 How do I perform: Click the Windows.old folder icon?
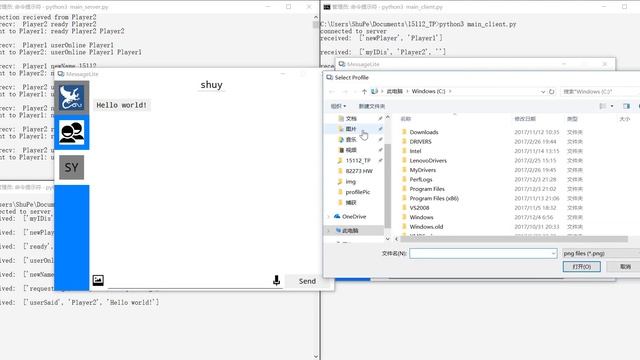point(404,227)
